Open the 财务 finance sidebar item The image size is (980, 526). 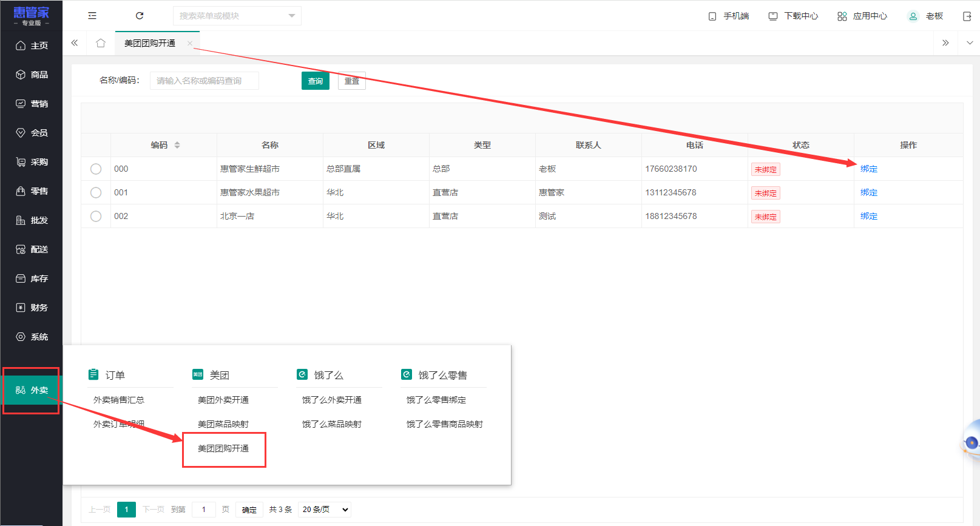coord(32,308)
